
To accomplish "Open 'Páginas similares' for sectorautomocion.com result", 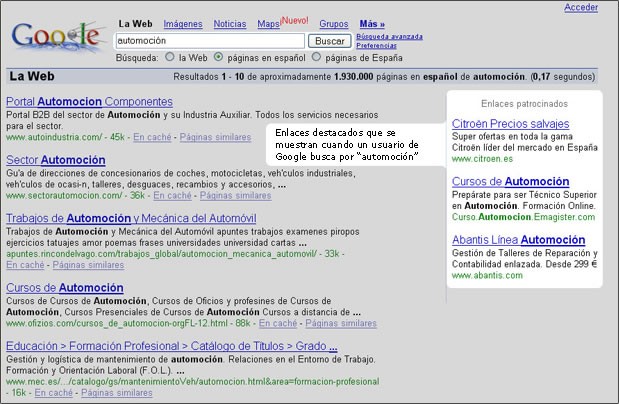I will click(235, 195).
